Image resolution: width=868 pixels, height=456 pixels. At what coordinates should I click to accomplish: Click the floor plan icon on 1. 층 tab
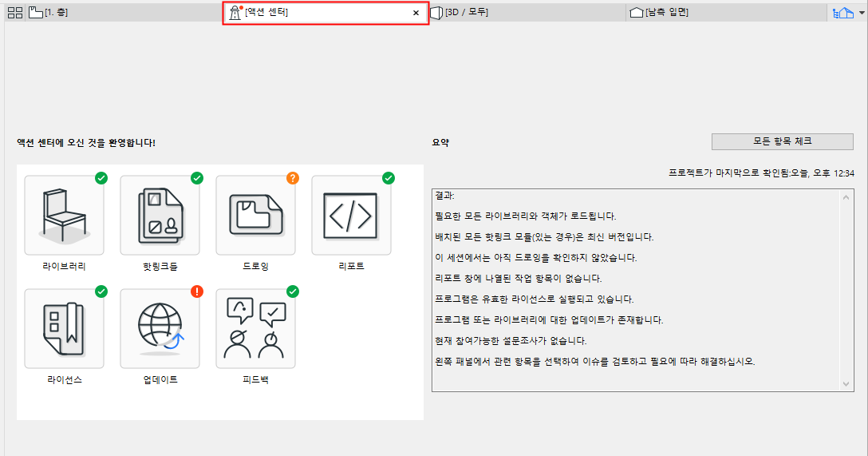click(x=36, y=12)
